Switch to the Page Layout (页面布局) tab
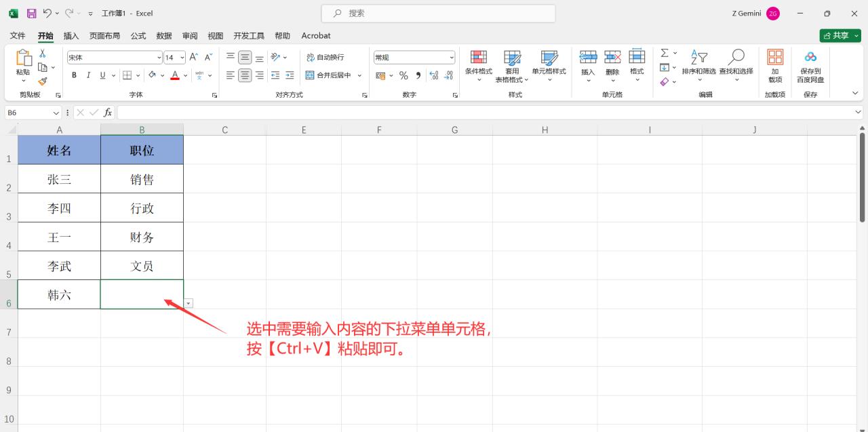Screen dimensions: 868x432 point(104,35)
